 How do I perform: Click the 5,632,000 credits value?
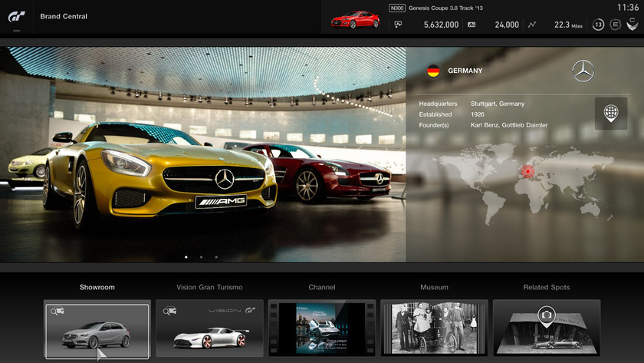(x=441, y=25)
